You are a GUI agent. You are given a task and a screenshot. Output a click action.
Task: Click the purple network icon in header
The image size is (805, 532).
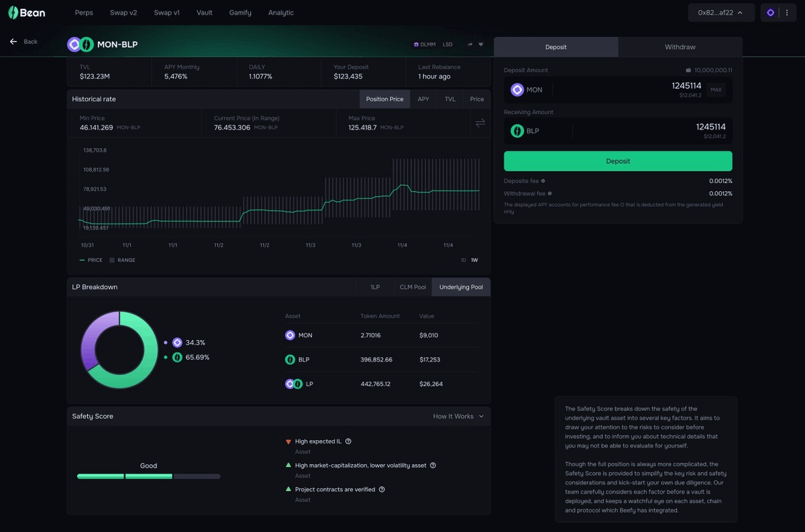click(771, 13)
